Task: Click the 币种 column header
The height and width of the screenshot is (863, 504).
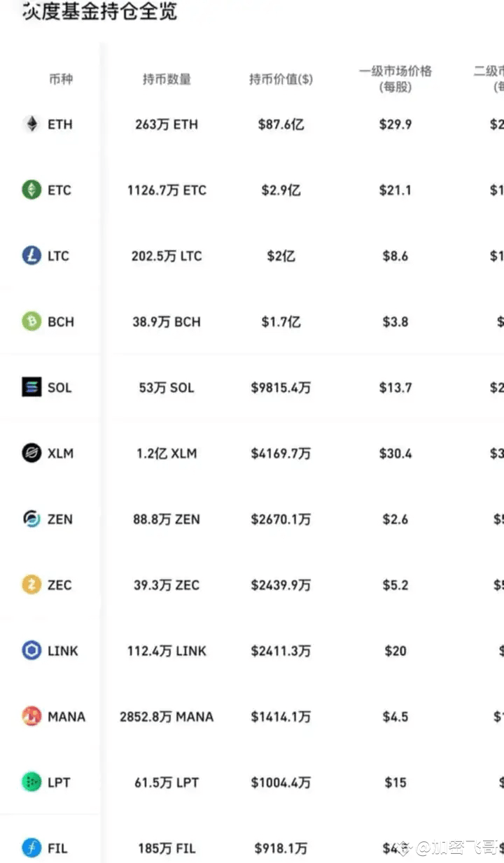Action: [60, 79]
